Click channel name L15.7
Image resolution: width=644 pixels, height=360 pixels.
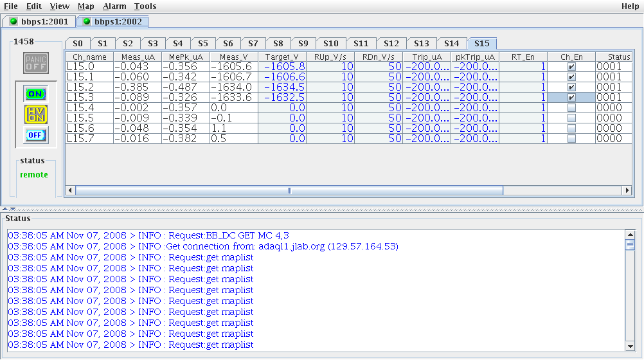click(x=89, y=138)
